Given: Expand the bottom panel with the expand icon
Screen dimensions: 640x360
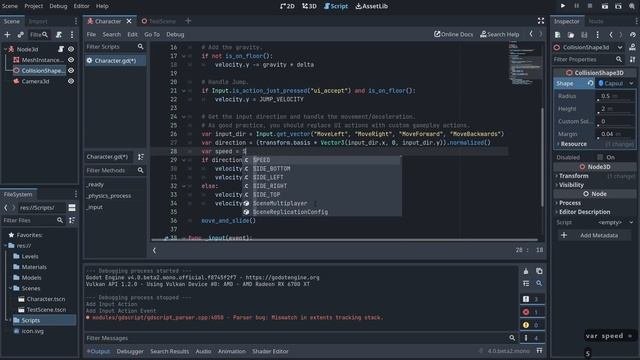Looking at the screenshot, I should coord(539,351).
